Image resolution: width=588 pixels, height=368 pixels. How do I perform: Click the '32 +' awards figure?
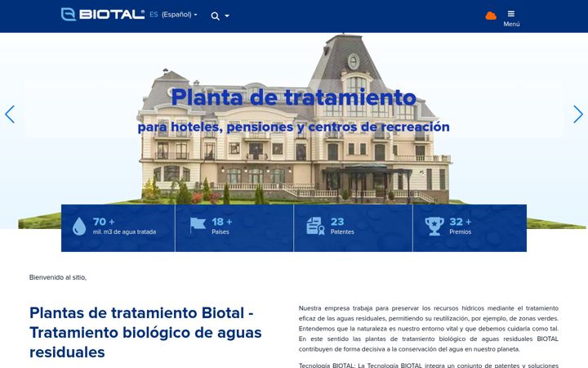click(460, 222)
